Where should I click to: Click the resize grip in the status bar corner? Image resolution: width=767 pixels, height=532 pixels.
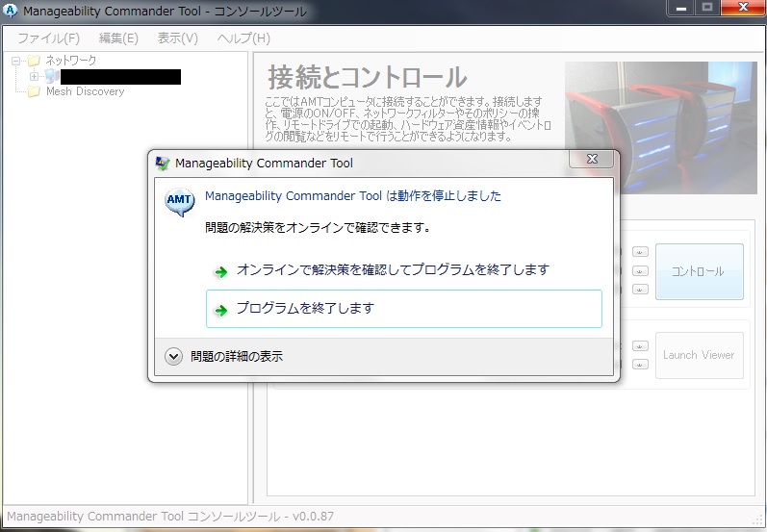(x=759, y=519)
